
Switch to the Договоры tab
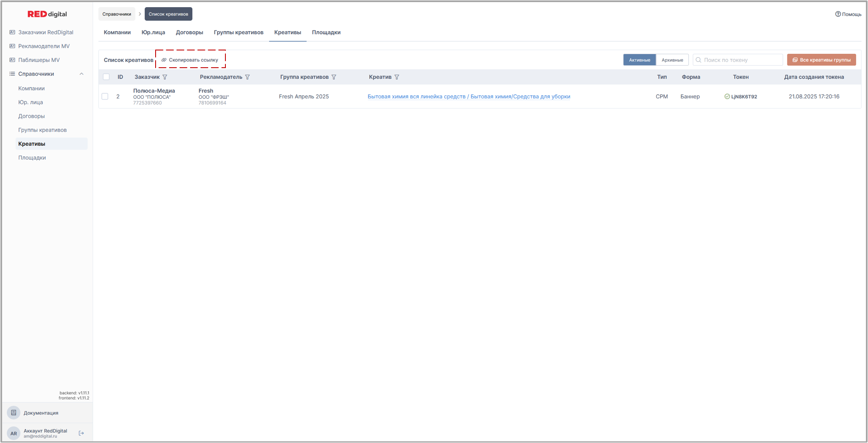point(189,32)
